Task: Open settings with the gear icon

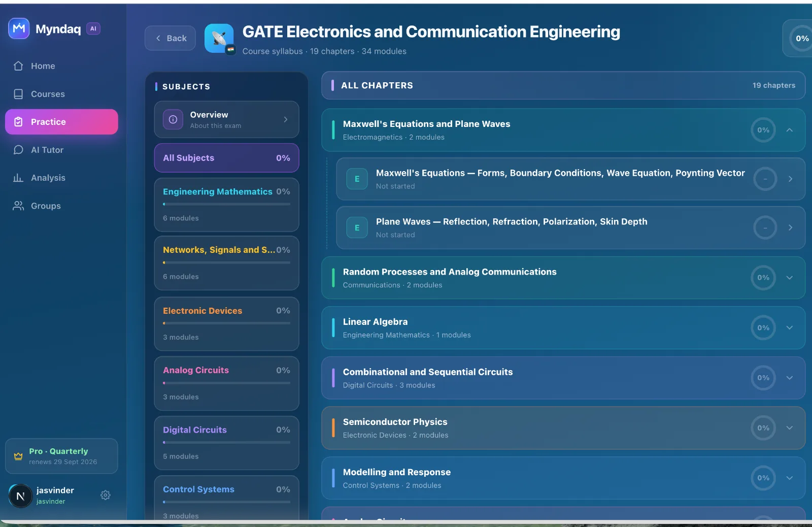Action: click(106, 495)
